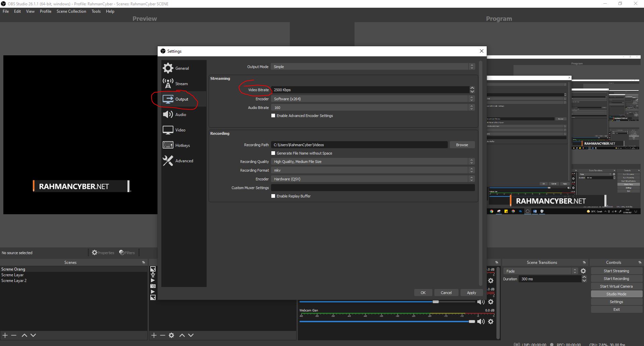
Task: Check Generate File Name without Space
Action: tap(273, 153)
